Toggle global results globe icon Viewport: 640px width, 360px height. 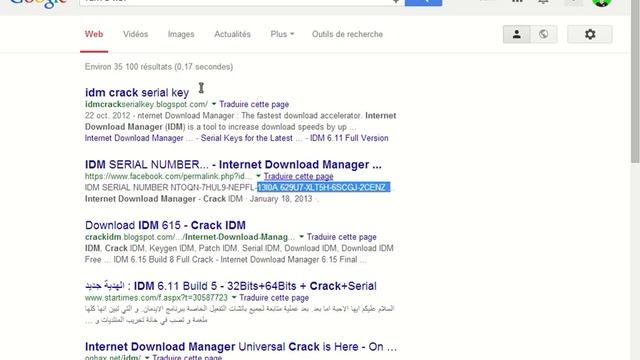pos(544,34)
